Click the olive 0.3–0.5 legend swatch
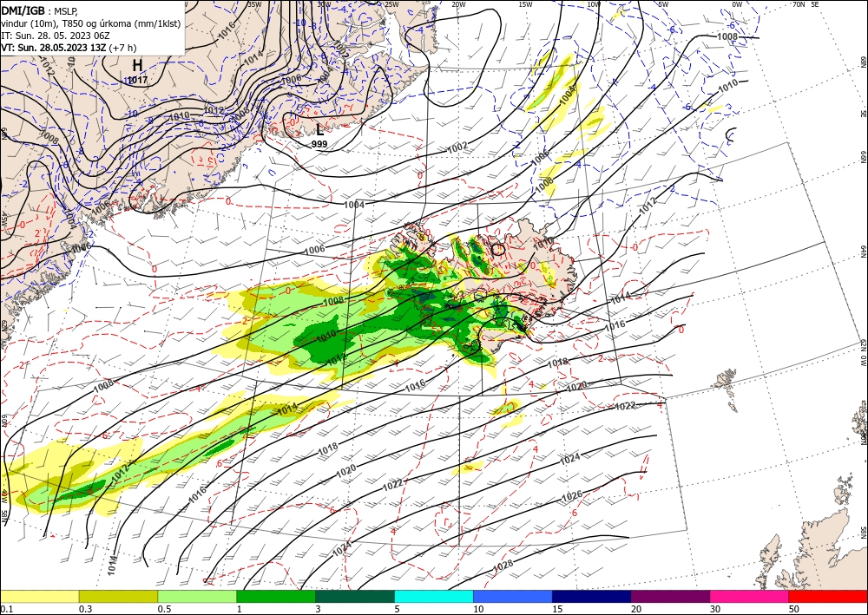Screen dimensions: 868x615 (x=118, y=596)
